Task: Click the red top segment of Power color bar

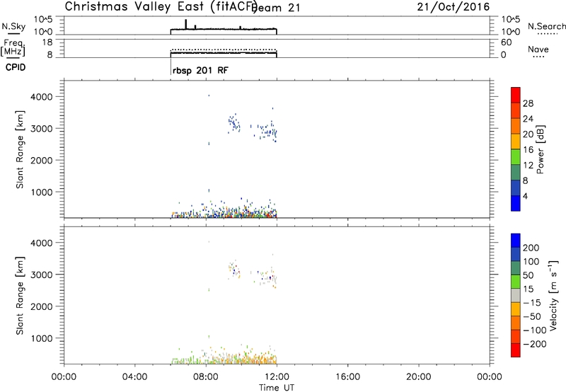Action: click(516, 95)
